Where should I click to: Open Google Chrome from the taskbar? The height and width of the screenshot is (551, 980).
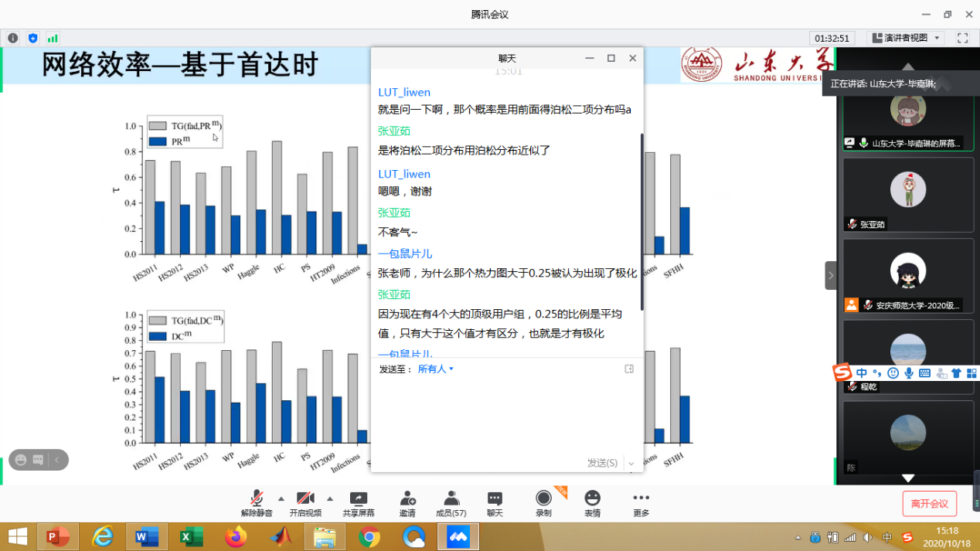pyautogui.click(x=369, y=536)
